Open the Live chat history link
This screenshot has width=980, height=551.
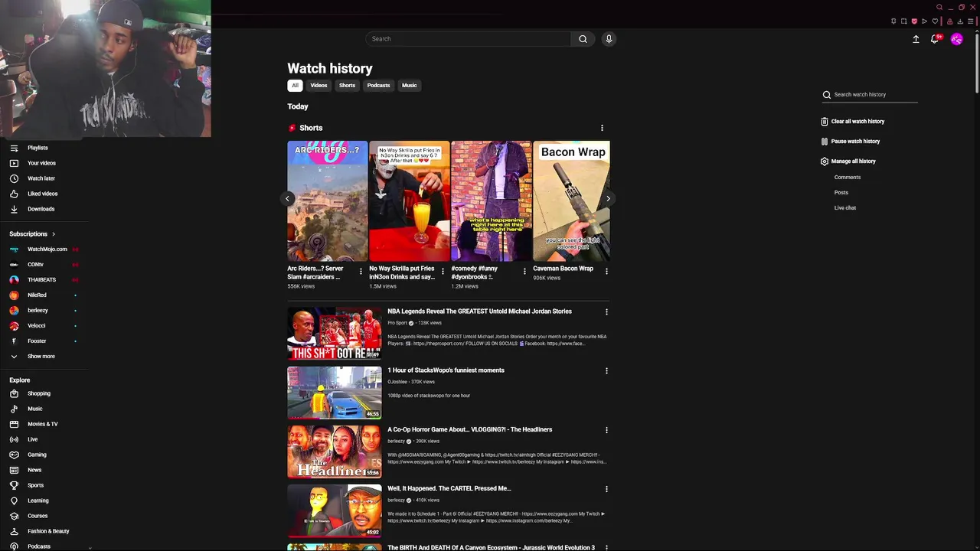pyautogui.click(x=845, y=208)
